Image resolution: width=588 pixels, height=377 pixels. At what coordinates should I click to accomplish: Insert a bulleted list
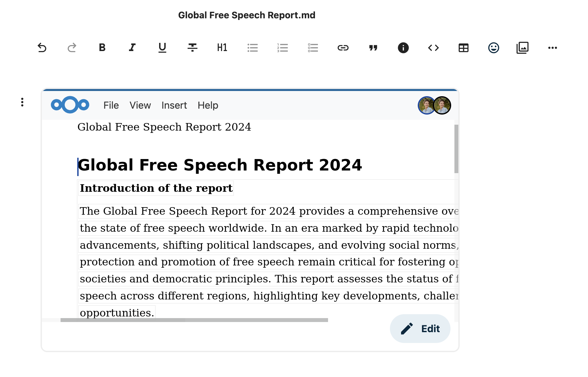(252, 48)
